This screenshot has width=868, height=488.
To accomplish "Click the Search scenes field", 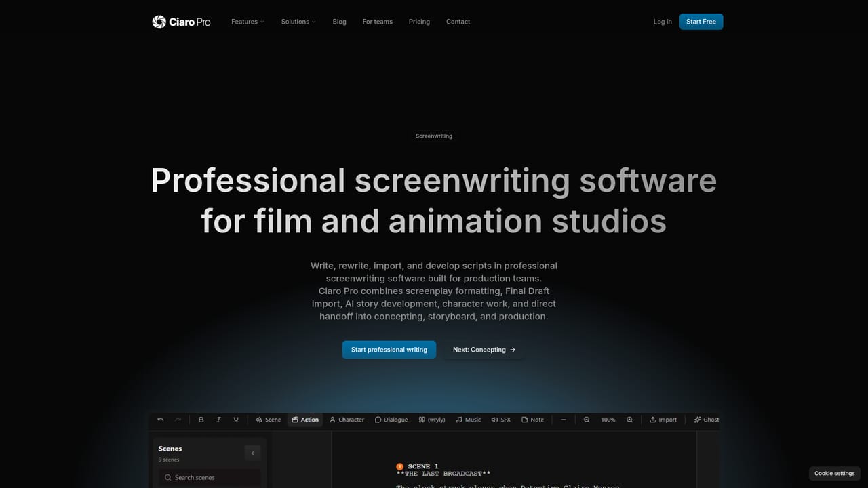I will 210,477.
